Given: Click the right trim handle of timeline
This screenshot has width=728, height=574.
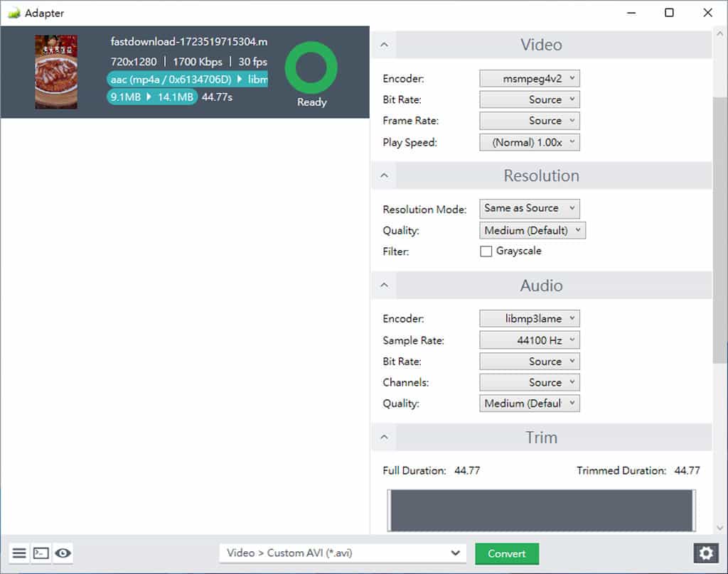Looking at the screenshot, I should [694, 510].
